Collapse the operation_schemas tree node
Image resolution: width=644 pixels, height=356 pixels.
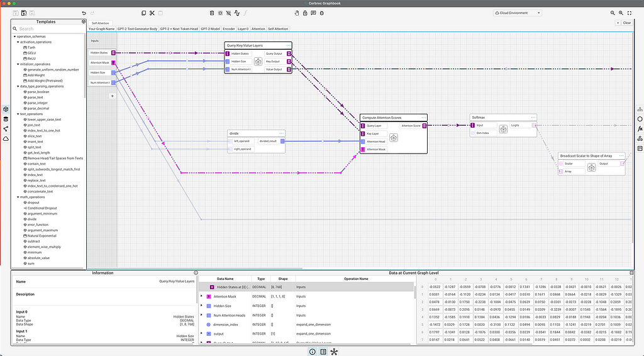(15, 36)
